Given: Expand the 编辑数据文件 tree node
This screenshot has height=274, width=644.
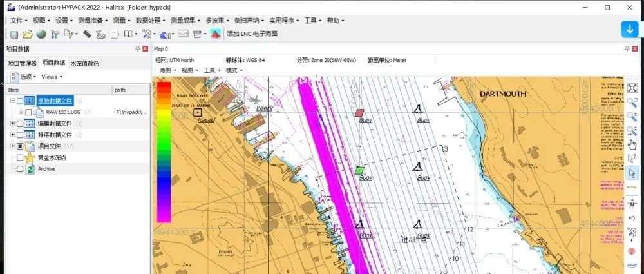Looking at the screenshot, I should point(12,123).
